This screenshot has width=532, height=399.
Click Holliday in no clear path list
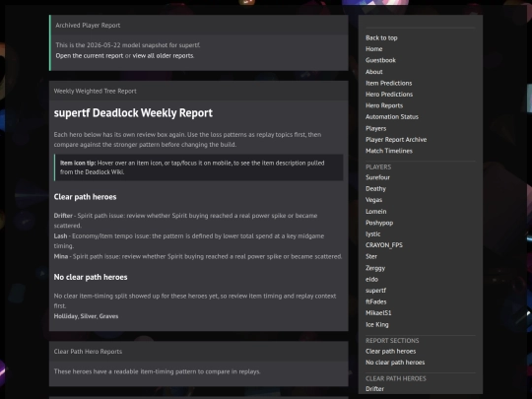(66, 316)
